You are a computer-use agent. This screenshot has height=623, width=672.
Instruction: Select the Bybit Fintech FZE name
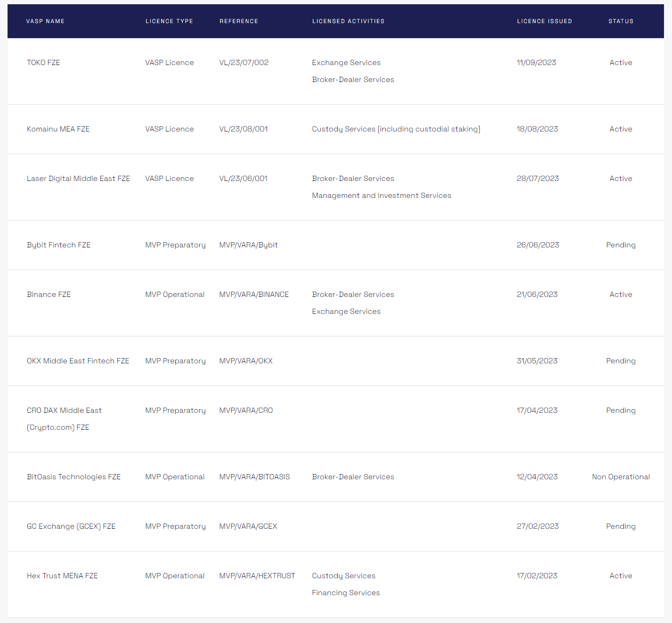click(58, 245)
